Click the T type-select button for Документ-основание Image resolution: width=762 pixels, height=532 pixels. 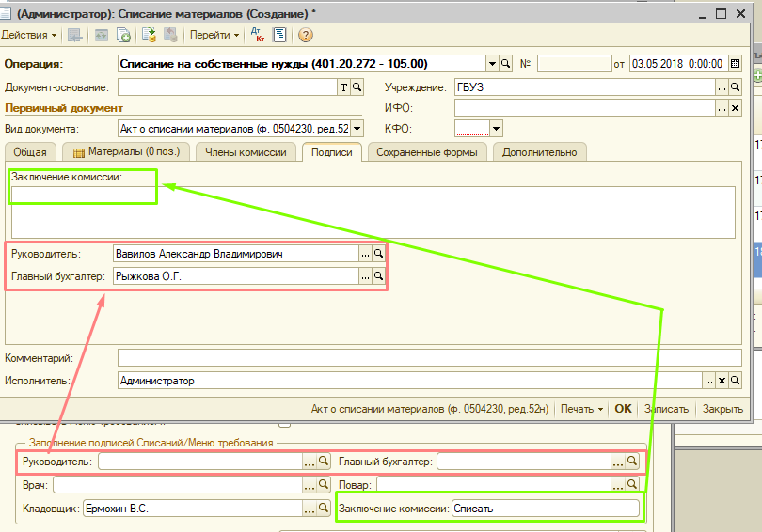coord(343,87)
